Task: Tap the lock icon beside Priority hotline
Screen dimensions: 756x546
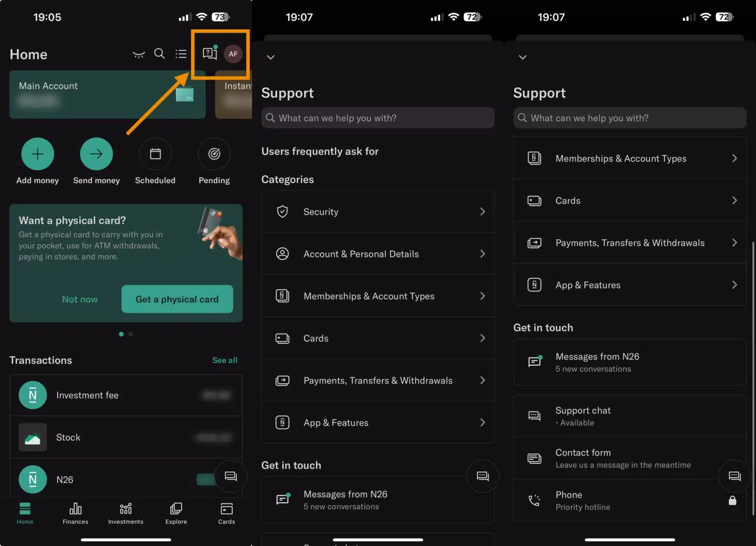Action: pos(732,500)
